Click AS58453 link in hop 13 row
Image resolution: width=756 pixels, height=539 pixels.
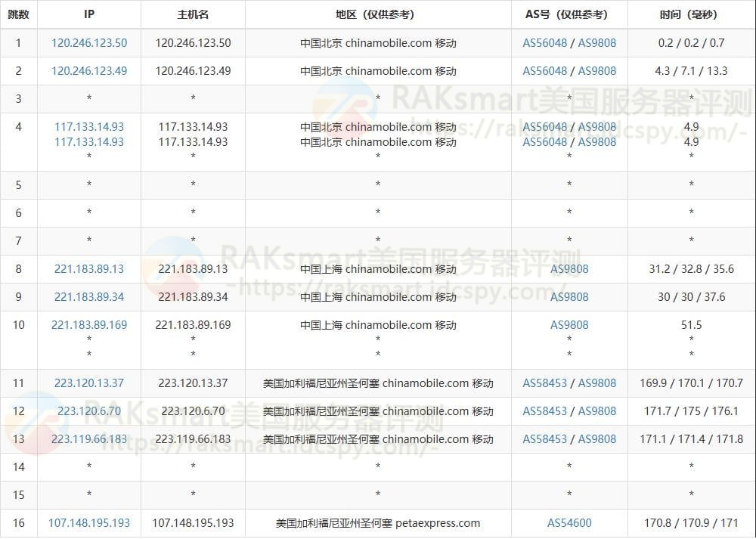tap(545, 439)
